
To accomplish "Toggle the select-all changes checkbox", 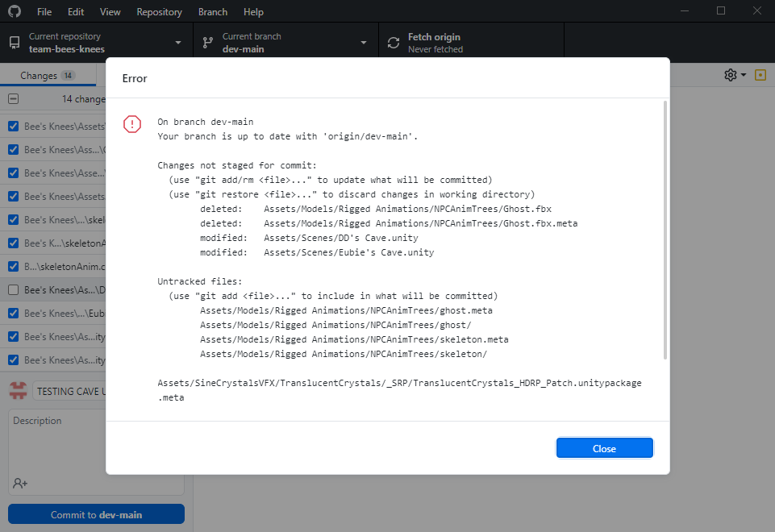I will click(12, 98).
